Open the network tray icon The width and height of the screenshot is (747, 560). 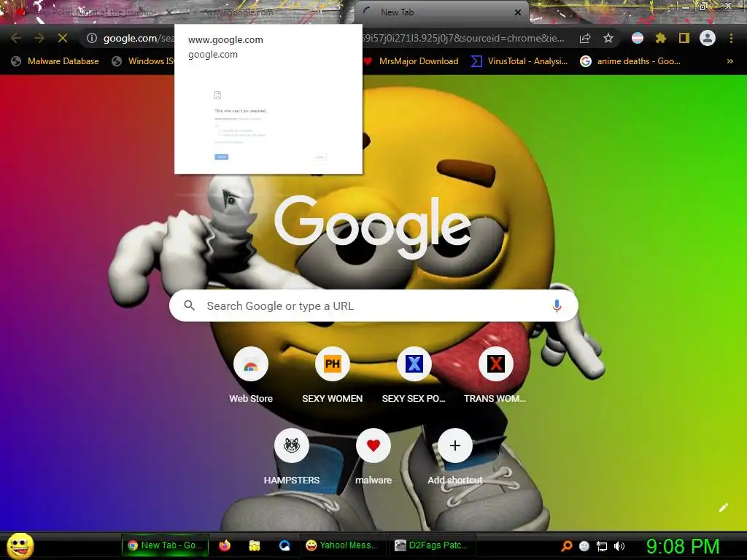[x=602, y=546]
